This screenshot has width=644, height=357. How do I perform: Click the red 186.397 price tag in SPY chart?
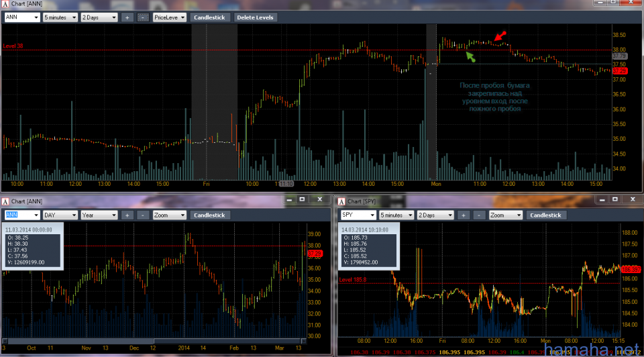[x=631, y=270]
